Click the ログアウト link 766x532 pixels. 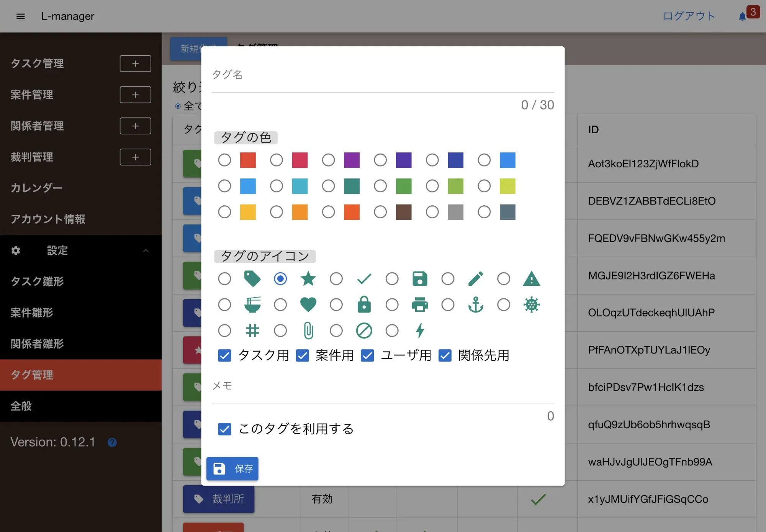point(689,16)
